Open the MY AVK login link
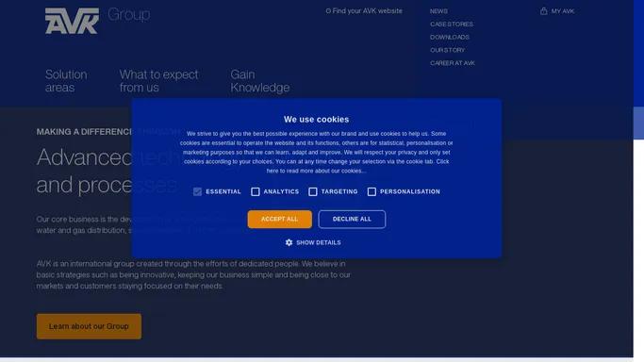Screen dimensions: 644x362 563,11
